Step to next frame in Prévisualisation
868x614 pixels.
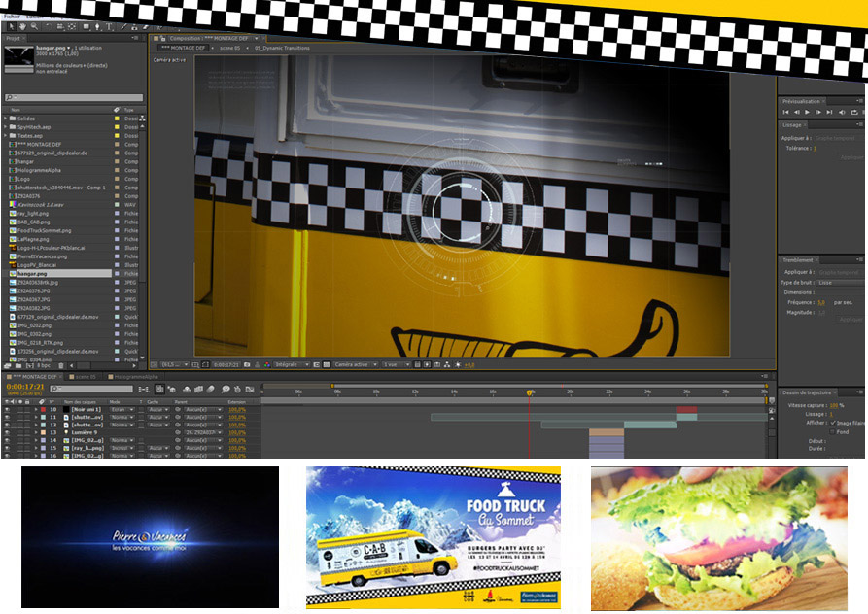(818, 113)
